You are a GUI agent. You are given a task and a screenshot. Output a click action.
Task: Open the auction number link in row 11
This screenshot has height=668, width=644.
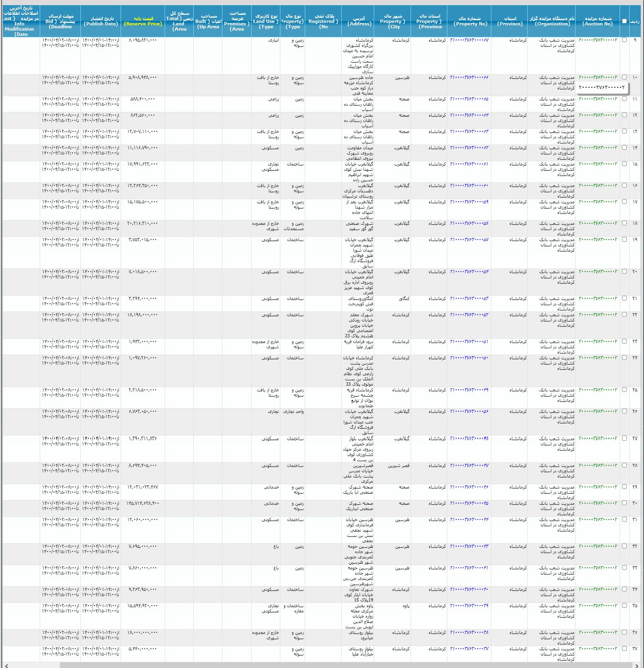(598, 99)
